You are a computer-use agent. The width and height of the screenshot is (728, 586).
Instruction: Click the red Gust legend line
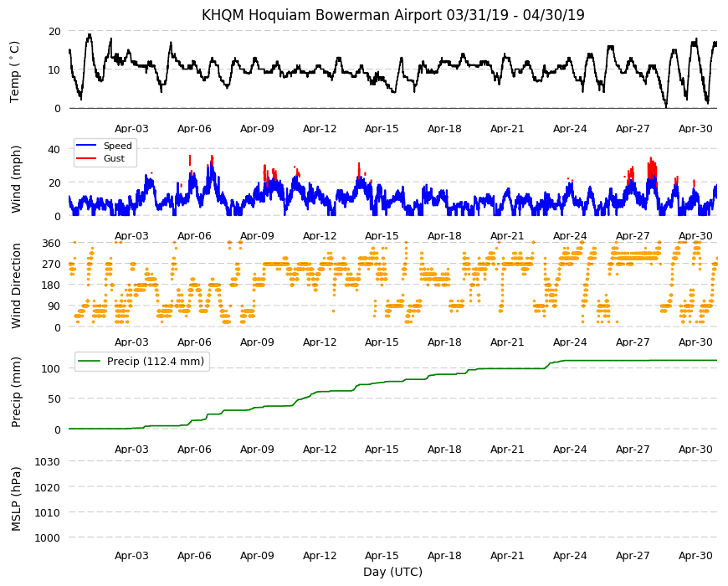pyautogui.click(x=86, y=158)
